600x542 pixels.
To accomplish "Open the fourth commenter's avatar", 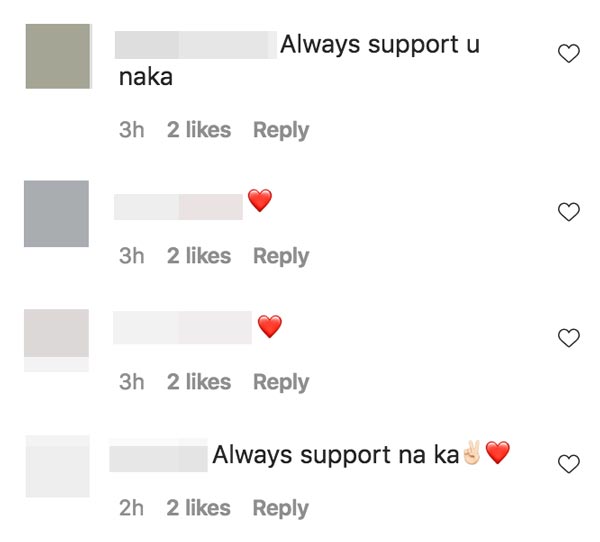I will pos(57,466).
